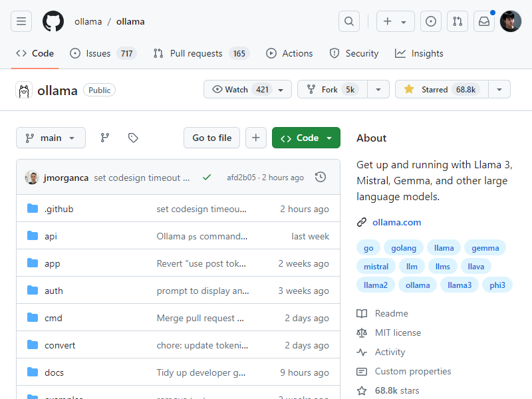
Task: Open the Security tab
Action: coord(354,53)
